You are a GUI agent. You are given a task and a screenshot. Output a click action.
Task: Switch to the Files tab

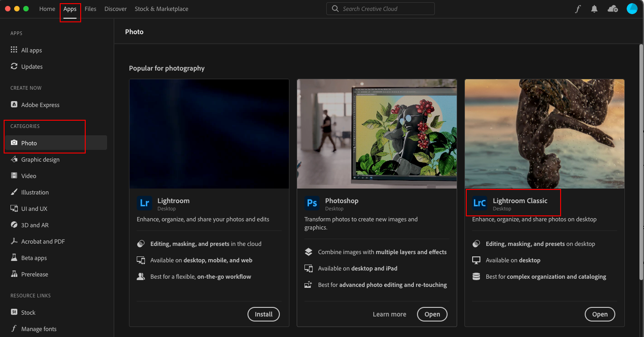90,8
